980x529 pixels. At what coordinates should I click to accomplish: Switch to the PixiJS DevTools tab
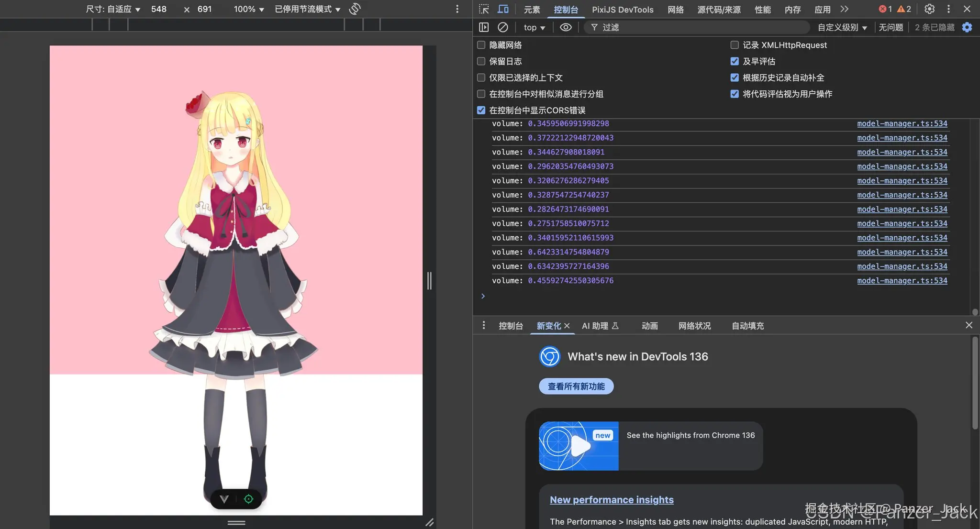click(x=622, y=10)
